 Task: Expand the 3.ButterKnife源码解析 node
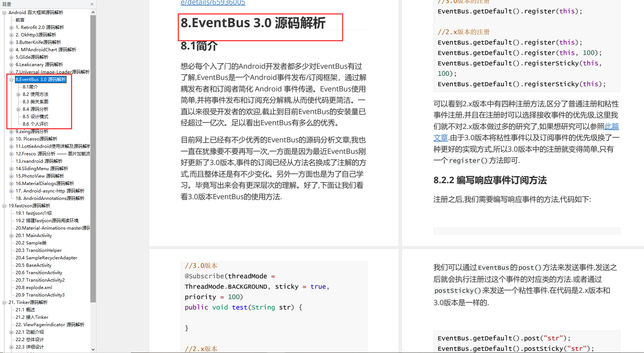point(12,42)
